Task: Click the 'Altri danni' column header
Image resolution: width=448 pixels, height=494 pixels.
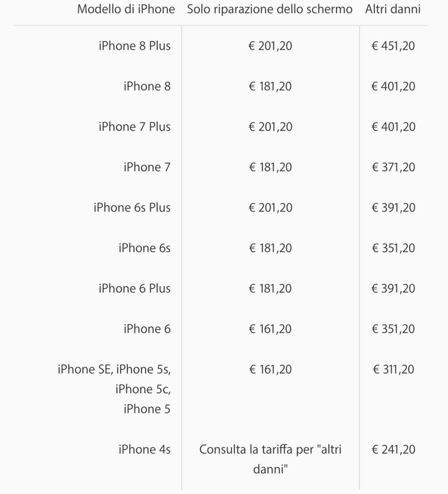Action: (393, 10)
